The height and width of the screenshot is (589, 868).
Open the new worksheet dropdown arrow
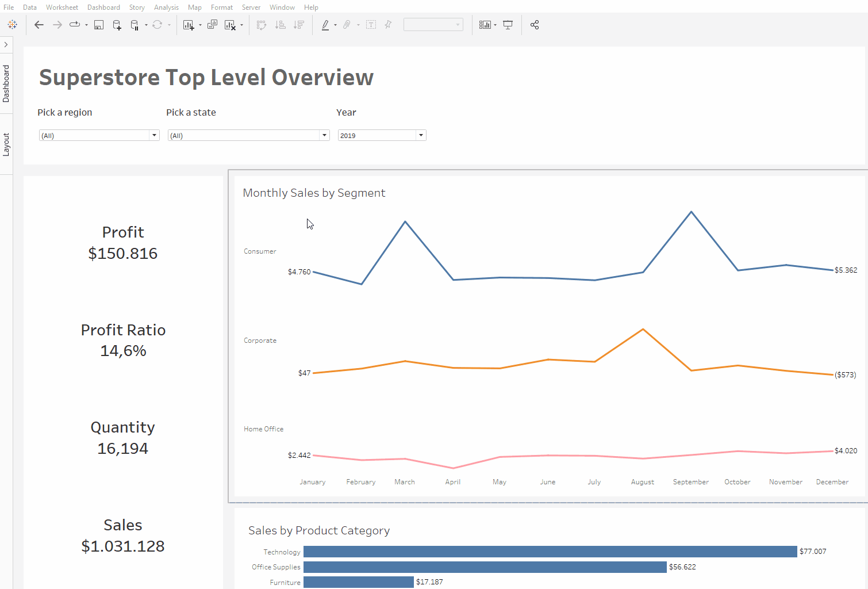tap(200, 25)
